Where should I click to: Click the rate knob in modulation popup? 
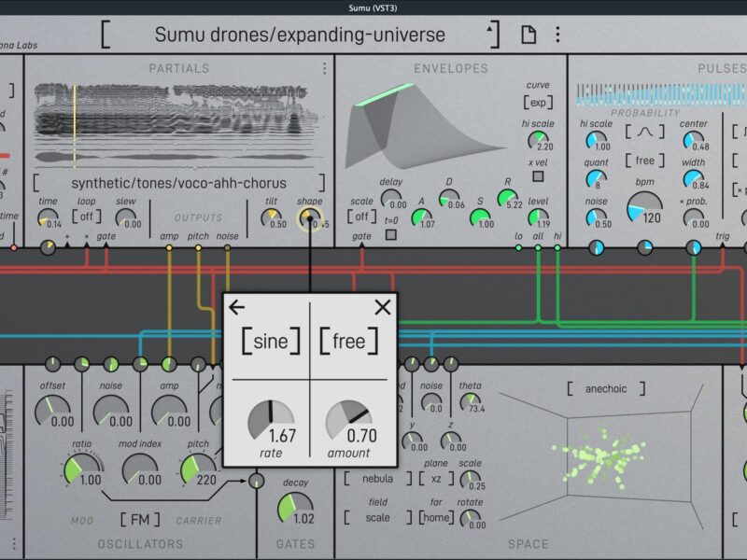click(270, 421)
